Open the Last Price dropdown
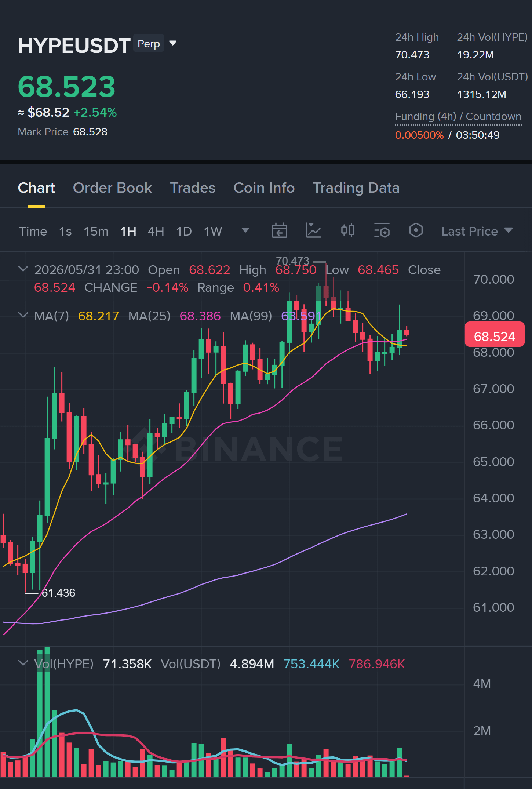 pyautogui.click(x=477, y=231)
